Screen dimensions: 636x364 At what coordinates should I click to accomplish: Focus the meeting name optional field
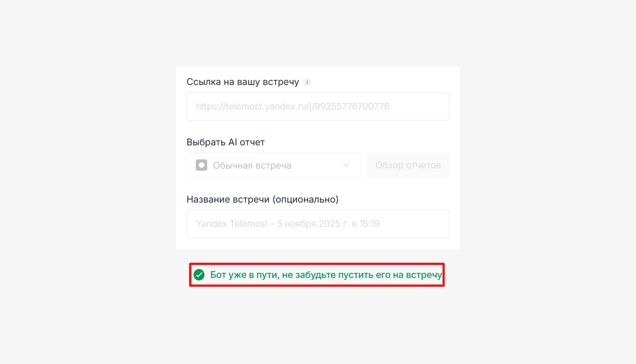[x=318, y=224]
